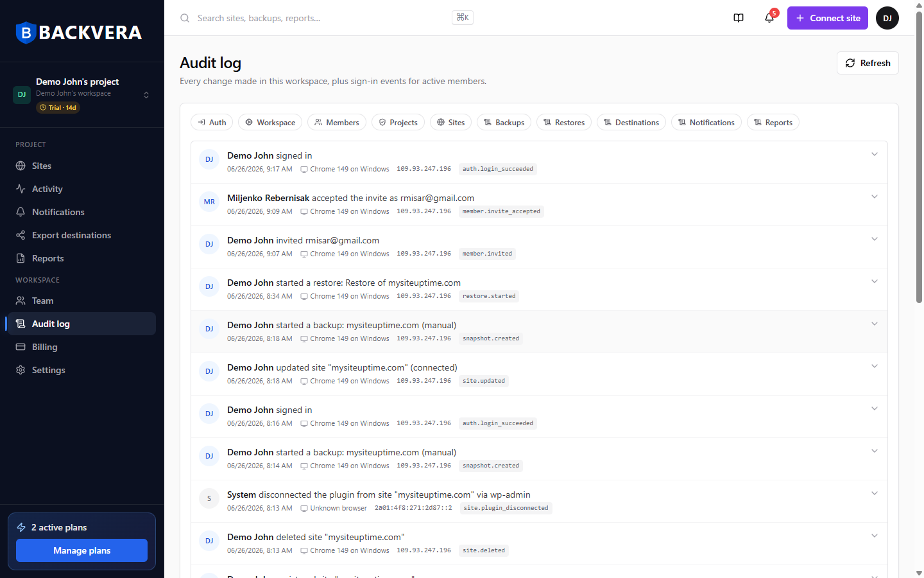Click browser icon on 9:17 AM sign-in row

304,170
